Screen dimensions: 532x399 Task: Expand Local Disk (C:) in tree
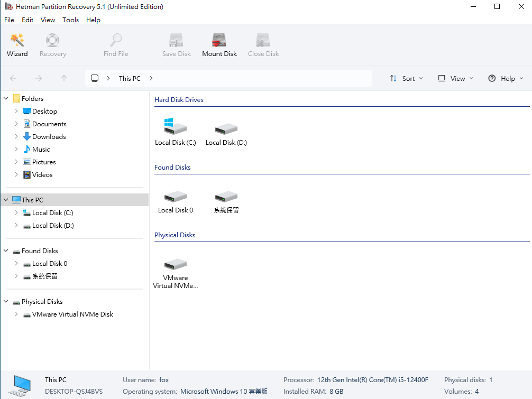pos(16,212)
